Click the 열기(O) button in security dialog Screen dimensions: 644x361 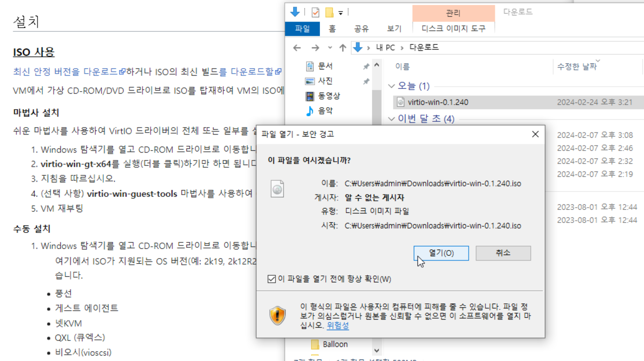441,253
